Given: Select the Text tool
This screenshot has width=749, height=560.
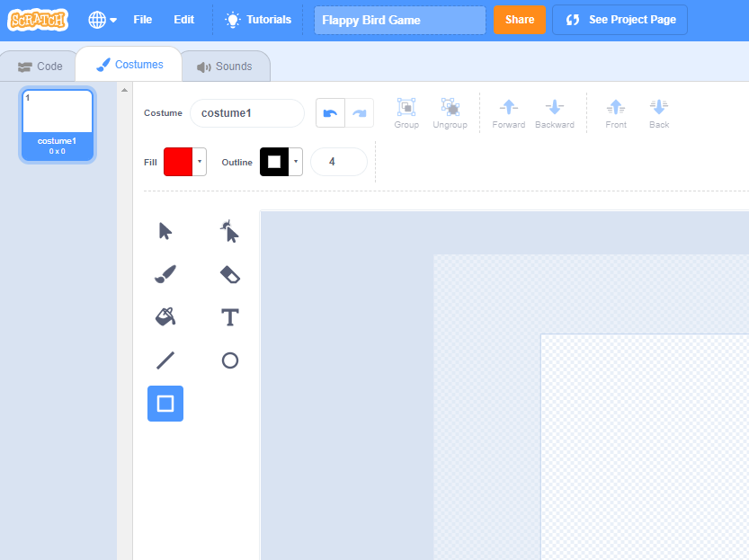Looking at the screenshot, I should point(230,316).
